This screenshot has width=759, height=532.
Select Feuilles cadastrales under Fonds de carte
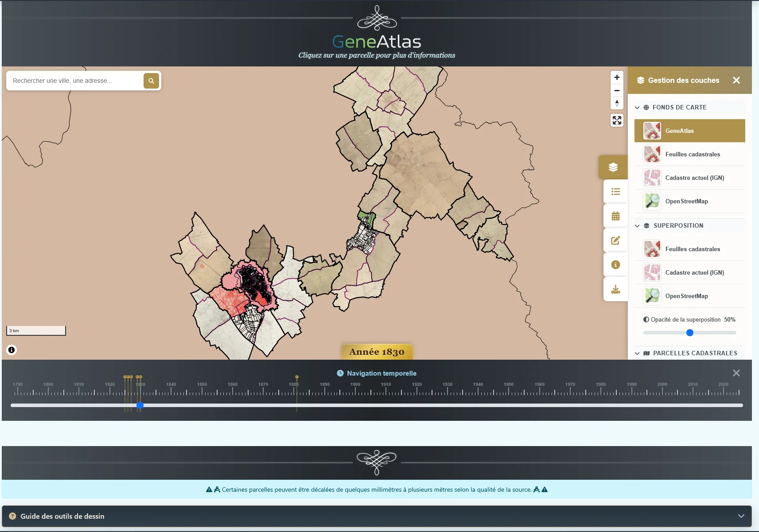coord(690,154)
